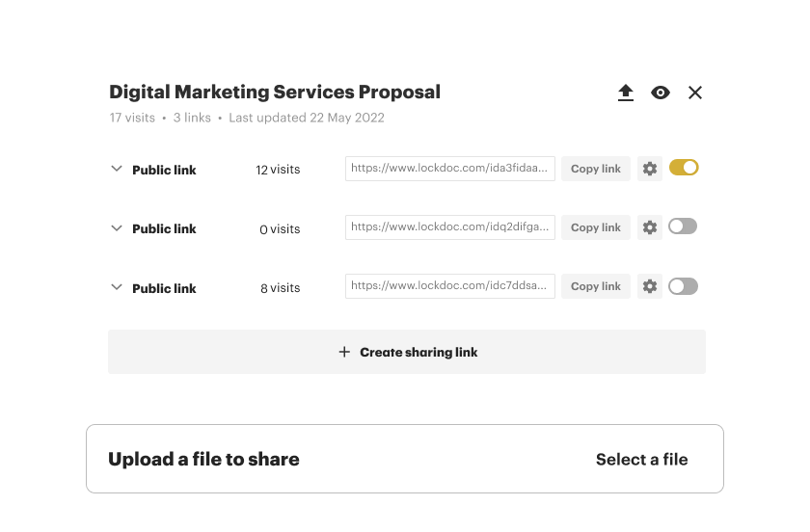Screen dimensions: 810x532
Task: Expand the Public link with 0 visits
Action: 117,227
